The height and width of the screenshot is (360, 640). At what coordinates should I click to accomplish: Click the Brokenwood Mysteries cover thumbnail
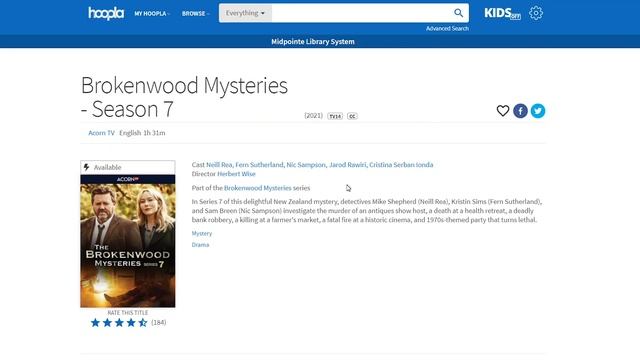(128, 241)
